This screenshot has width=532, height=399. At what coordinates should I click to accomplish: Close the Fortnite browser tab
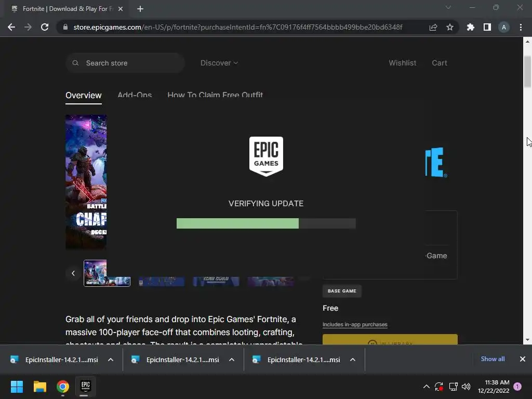coord(121,9)
